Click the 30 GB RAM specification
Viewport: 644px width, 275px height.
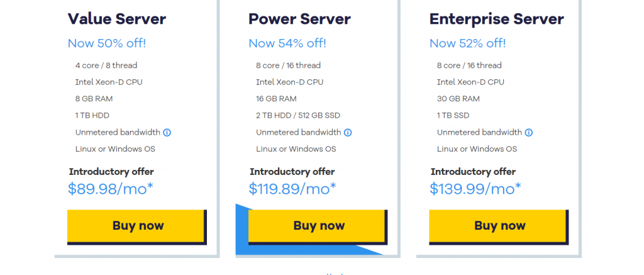(458, 99)
